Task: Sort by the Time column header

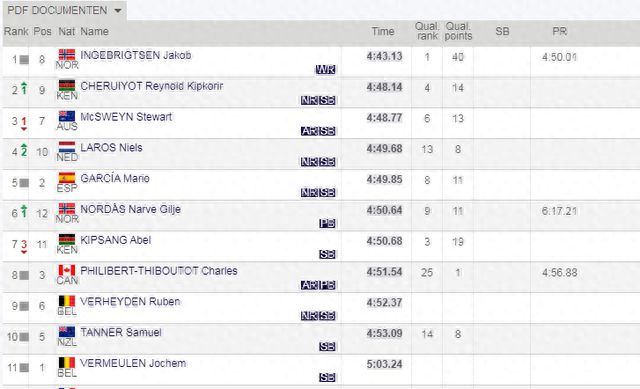Action: click(383, 31)
